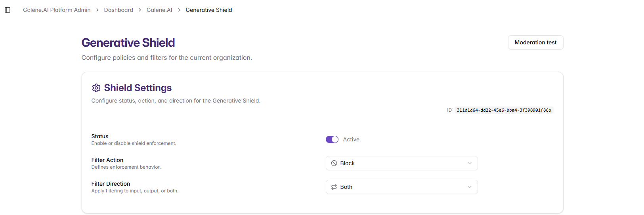Disable the shield Status toggle
Image resolution: width=644 pixels, height=215 pixels.
click(332, 139)
